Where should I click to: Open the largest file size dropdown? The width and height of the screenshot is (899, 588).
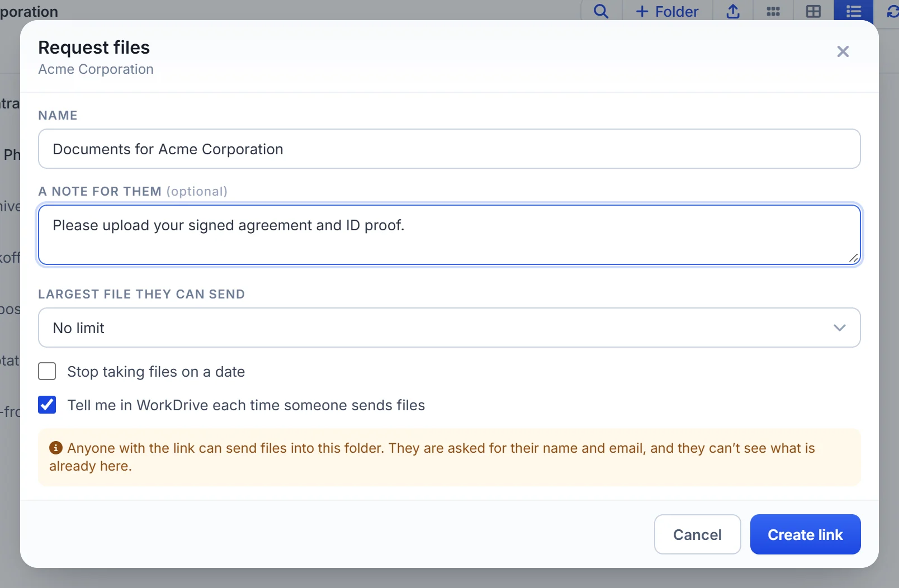coord(450,328)
